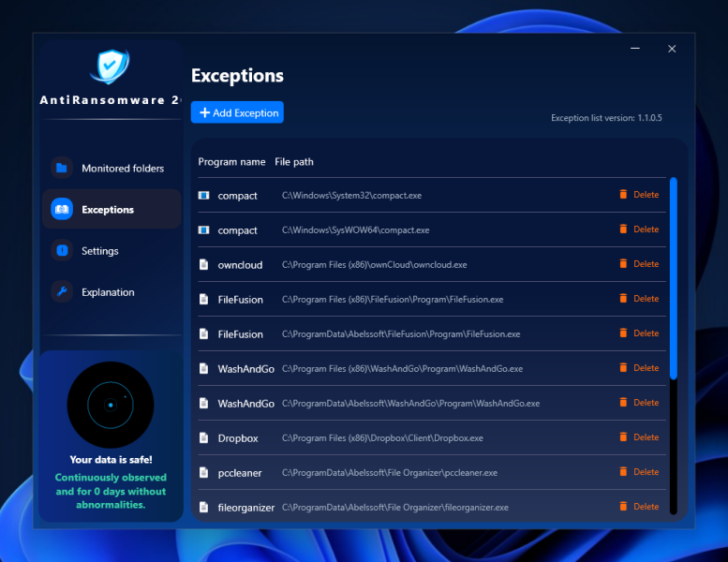Click the file icon next to owncloud
Image resolution: width=728 pixels, height=562 pixels.
(x=204, y=264)
